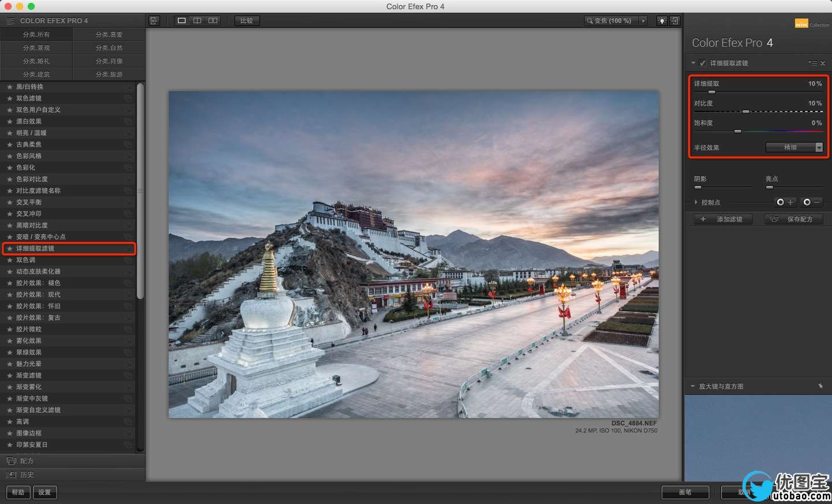
Task: Star the 色彩风格 filter as favorite
Action: point(10,156)
